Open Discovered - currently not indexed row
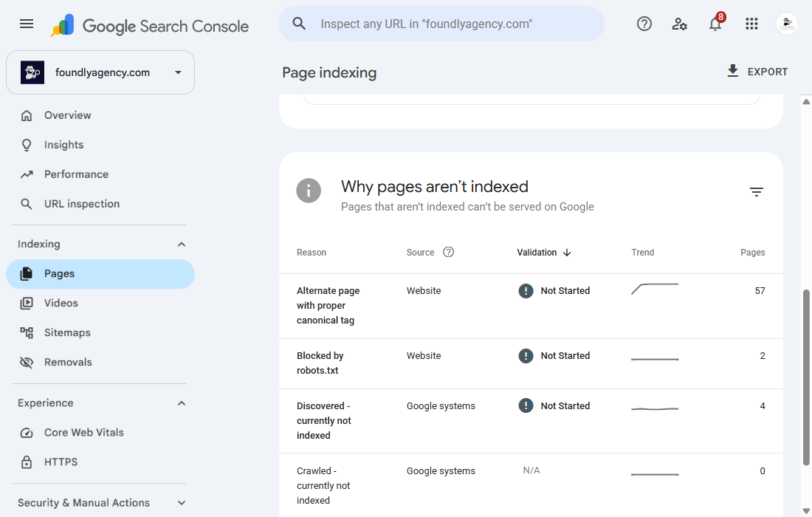Viewport: 812px width, 517px height. coord(531,421)
